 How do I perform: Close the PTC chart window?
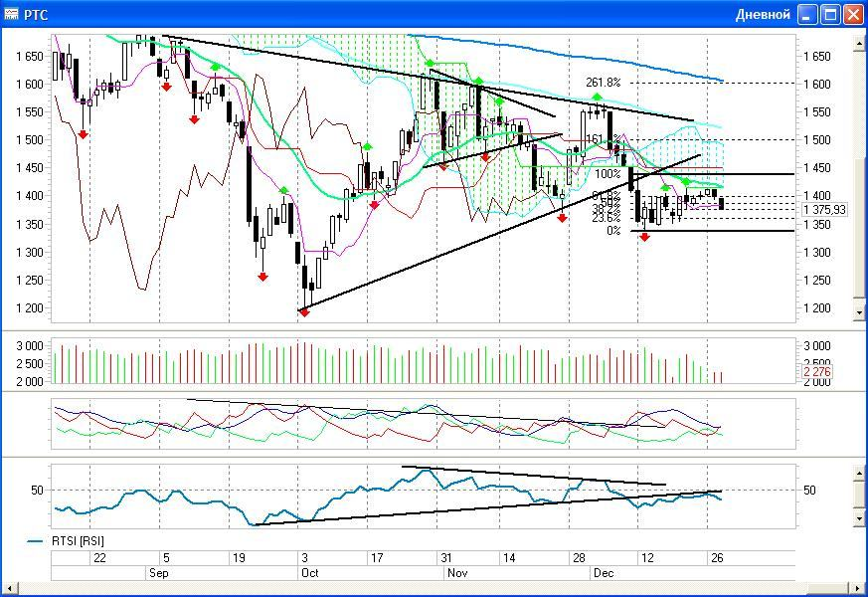(853, 14)
